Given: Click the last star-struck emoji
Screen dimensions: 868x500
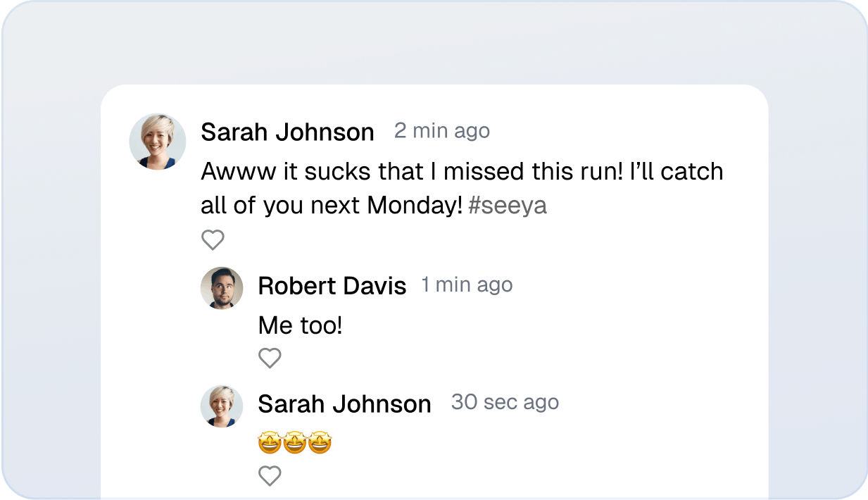Looking at the screenshot, I should pos(320,444).
